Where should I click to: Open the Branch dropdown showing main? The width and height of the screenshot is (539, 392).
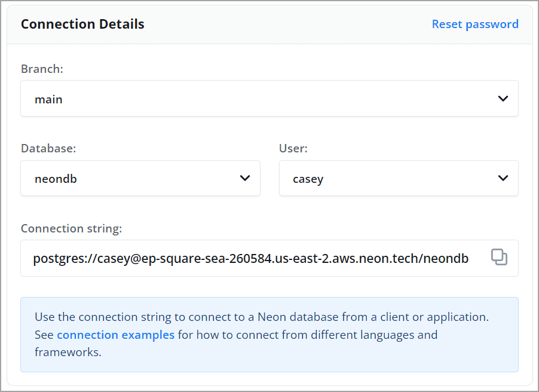coord(269,99)
